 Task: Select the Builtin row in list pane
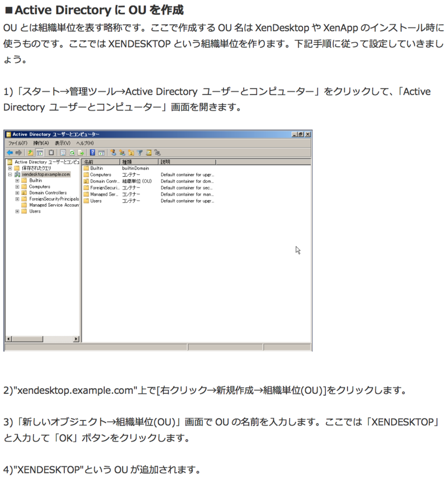[97, 168]
